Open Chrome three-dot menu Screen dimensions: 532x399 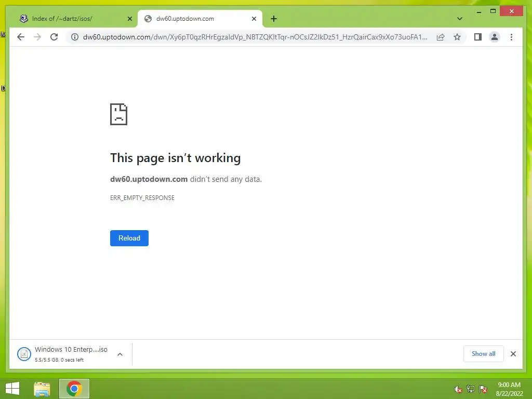tap(511, 37)
